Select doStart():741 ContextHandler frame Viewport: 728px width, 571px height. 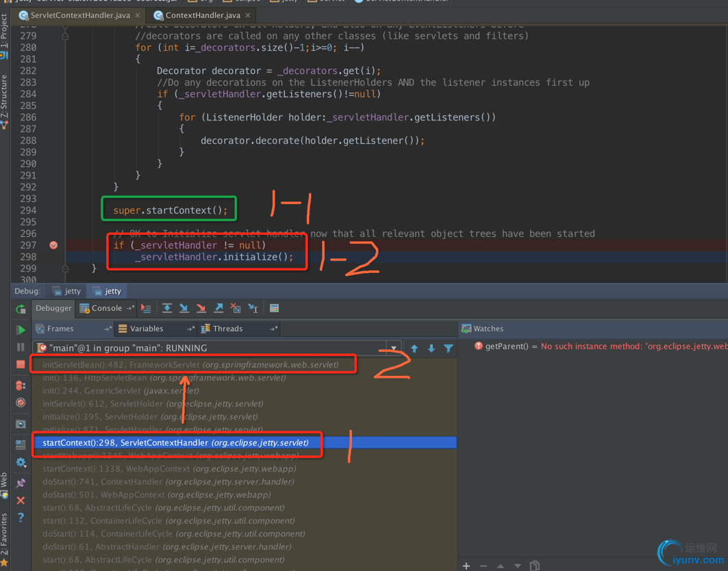(244, 481)
